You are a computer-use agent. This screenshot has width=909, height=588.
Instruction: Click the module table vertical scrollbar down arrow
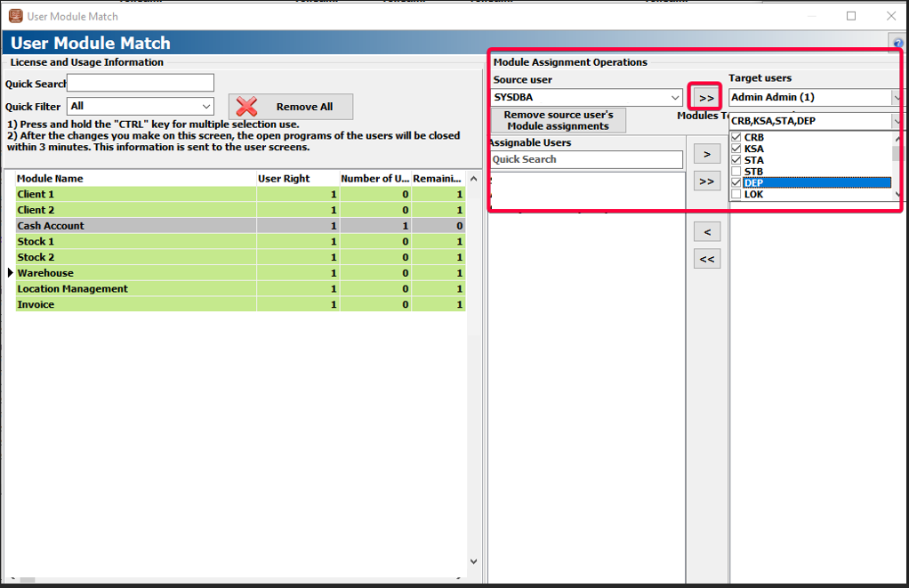[473, 562]
